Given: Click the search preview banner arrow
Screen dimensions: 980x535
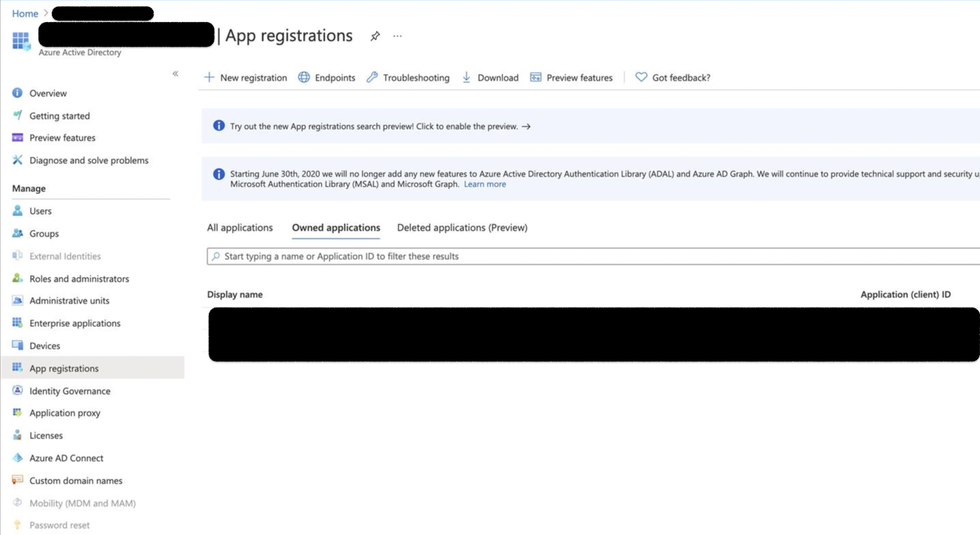Looking at the screenshot, I should click(526, 126).
